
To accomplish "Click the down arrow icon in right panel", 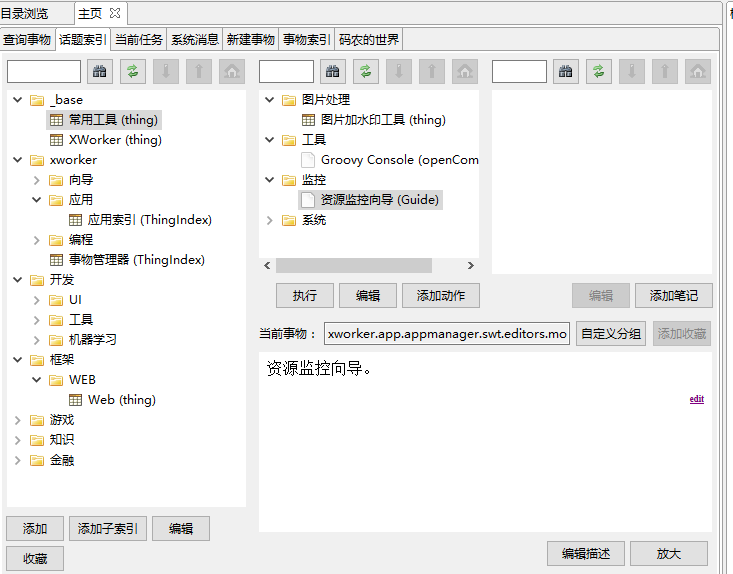I will click(632, 72).
